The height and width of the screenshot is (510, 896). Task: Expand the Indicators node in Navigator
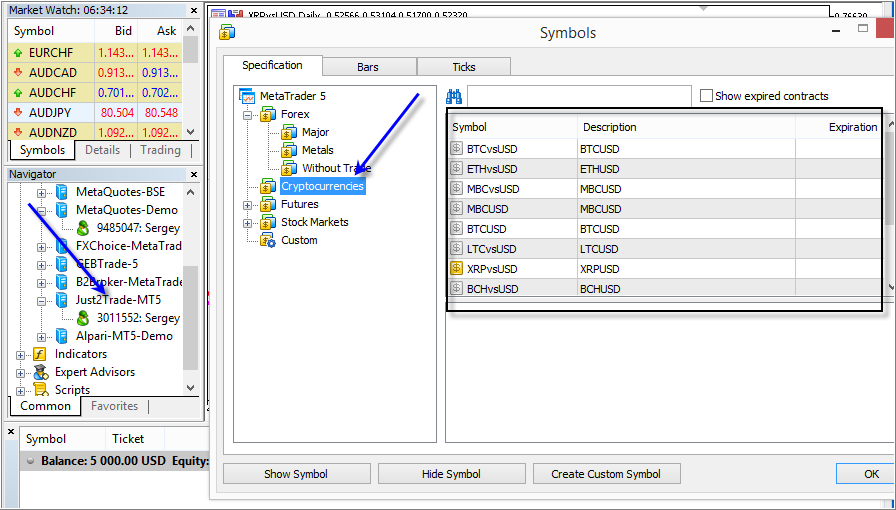pos(20,354)
